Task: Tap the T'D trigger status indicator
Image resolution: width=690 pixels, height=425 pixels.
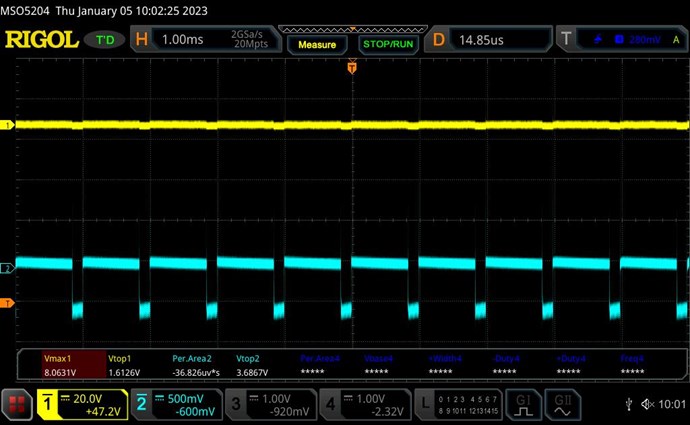Action: (x=105, y=40)
